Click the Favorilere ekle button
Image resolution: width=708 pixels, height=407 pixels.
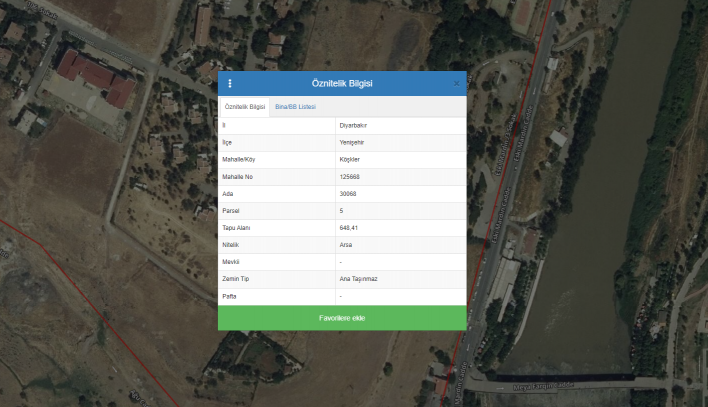(342, 318)
